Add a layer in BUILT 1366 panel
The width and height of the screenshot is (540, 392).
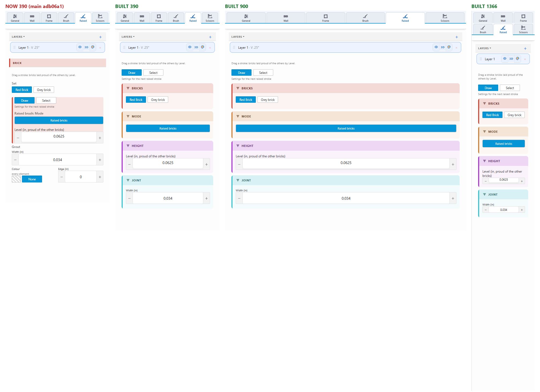(525, 48)
